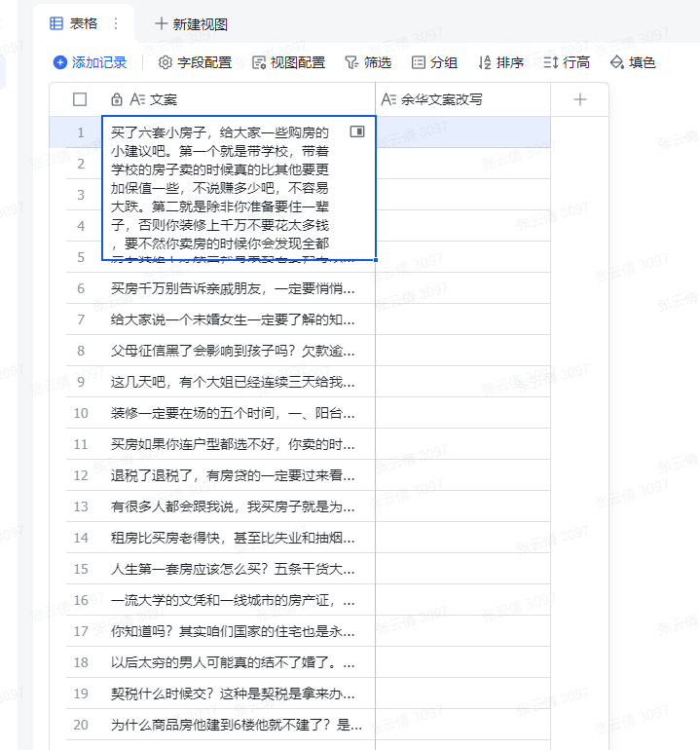The image size is (700, 750).
Task: Click the plus icon next to 新建视图
Action: click(x=162, y=23)
